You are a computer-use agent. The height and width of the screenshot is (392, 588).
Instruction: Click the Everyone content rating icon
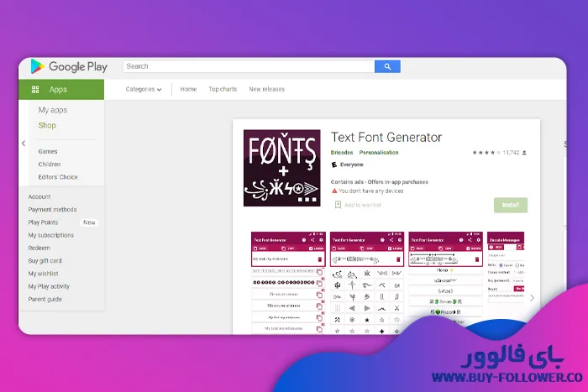[x=334, y=165]
